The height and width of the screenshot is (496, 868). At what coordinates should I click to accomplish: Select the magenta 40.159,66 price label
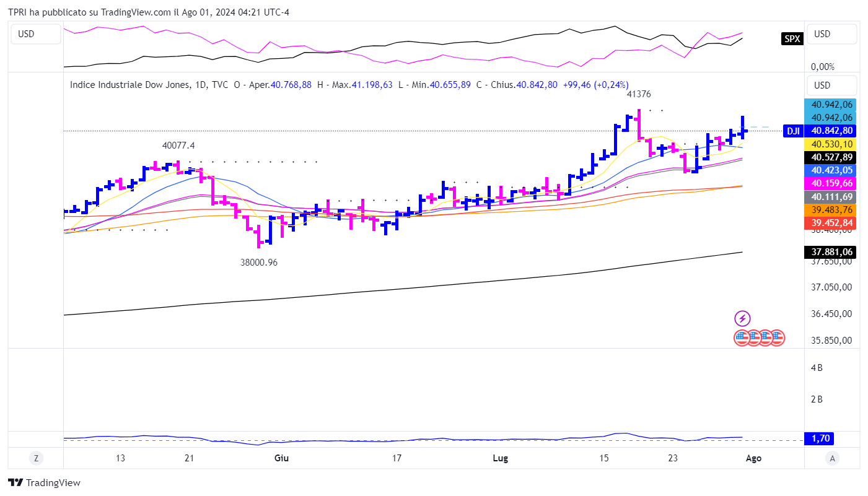830,183
